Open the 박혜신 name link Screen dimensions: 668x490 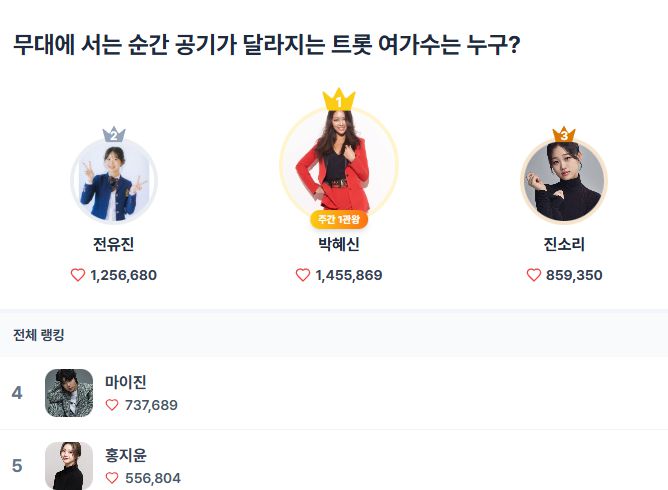click(x=339, y=245)
